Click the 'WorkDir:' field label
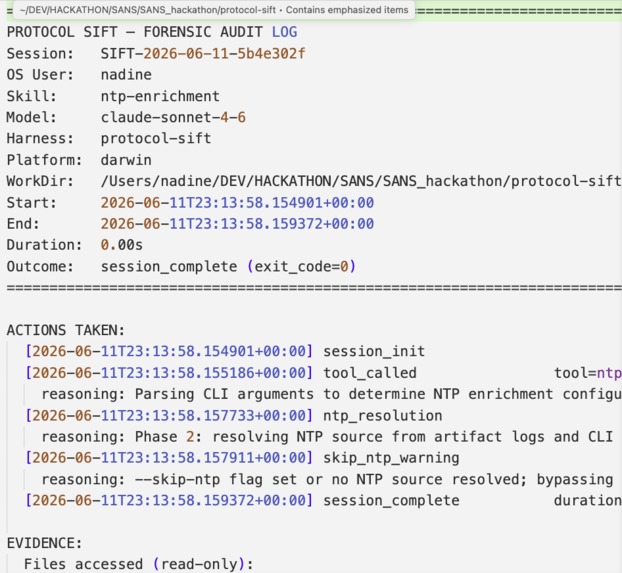This screenshot has height=573, width=622. click(40, 181)
